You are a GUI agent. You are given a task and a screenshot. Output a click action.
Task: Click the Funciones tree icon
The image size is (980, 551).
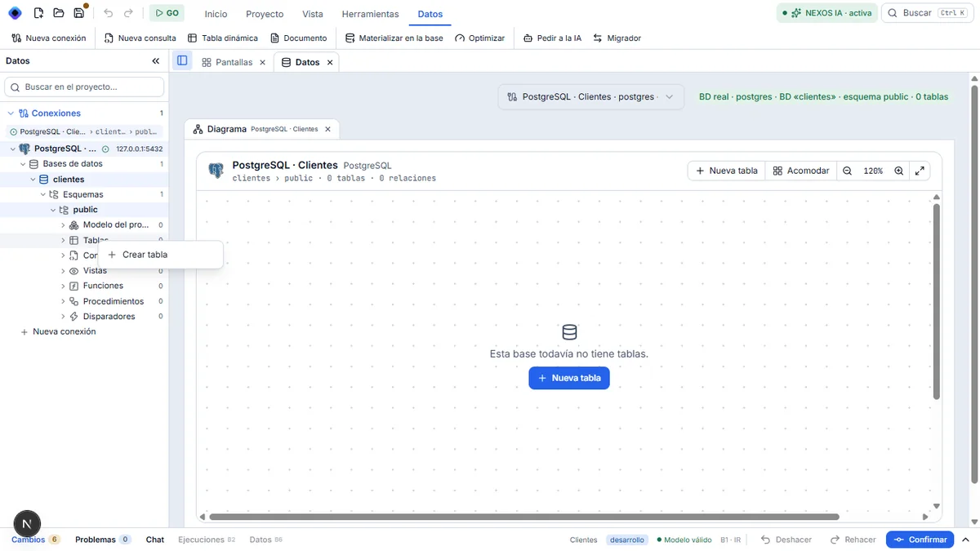(73, 286)
